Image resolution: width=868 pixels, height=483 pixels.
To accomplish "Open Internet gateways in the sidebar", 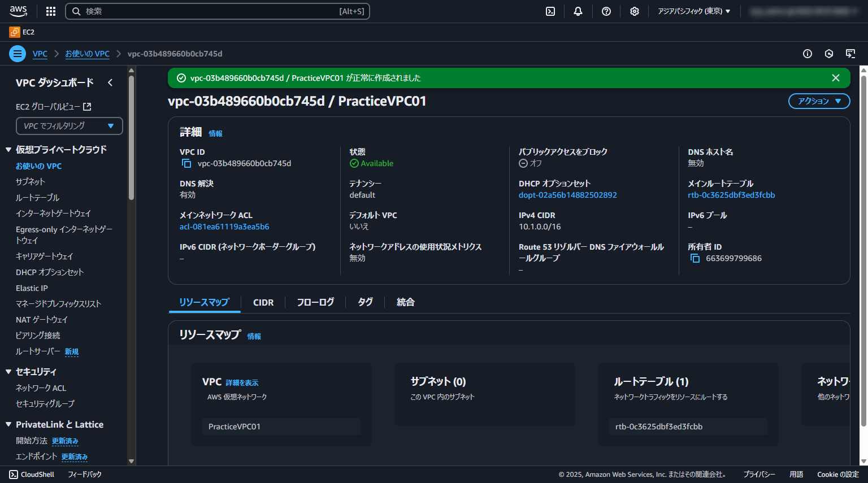I will [x=53, y=214].
